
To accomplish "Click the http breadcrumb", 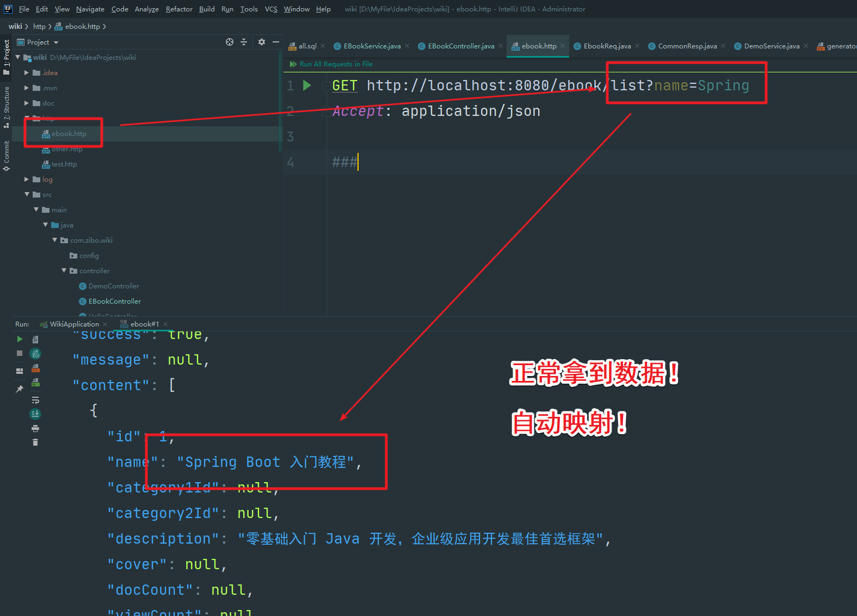I will tap(39, 26).
